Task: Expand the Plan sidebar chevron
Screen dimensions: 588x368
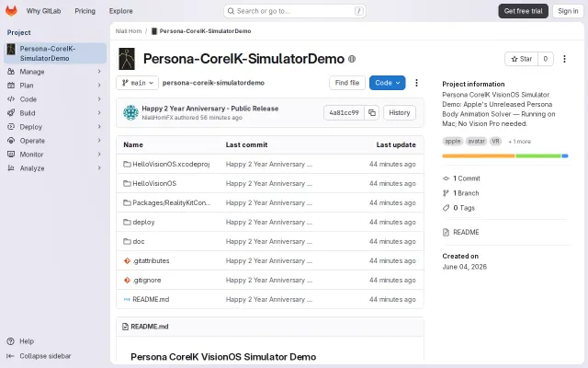Action: coord(99,86)
